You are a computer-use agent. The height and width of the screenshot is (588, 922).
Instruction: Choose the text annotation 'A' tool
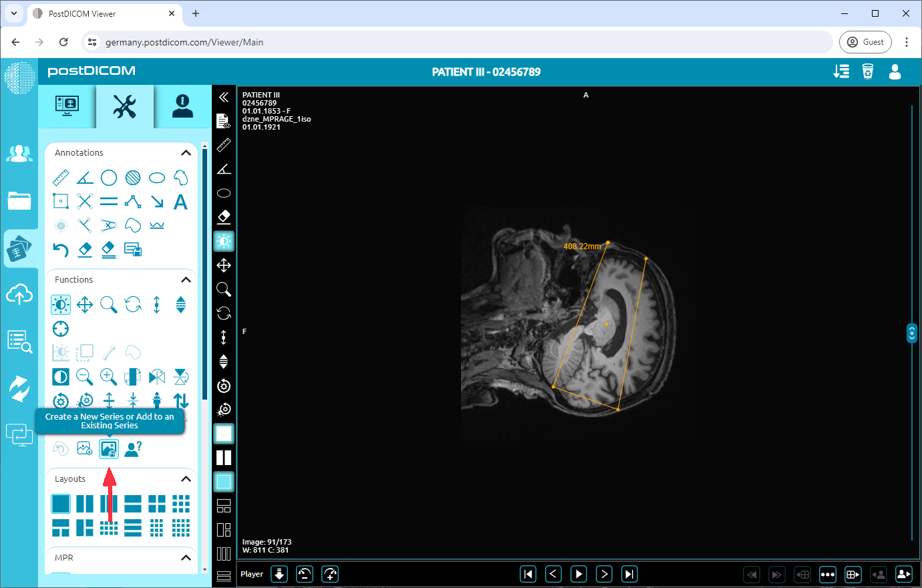(x=180, y=202)
